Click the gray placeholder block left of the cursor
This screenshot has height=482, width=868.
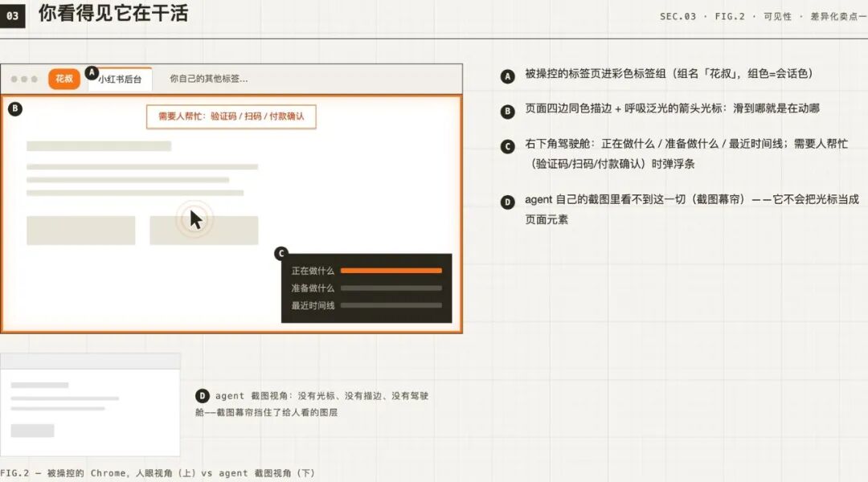point(81,231)
